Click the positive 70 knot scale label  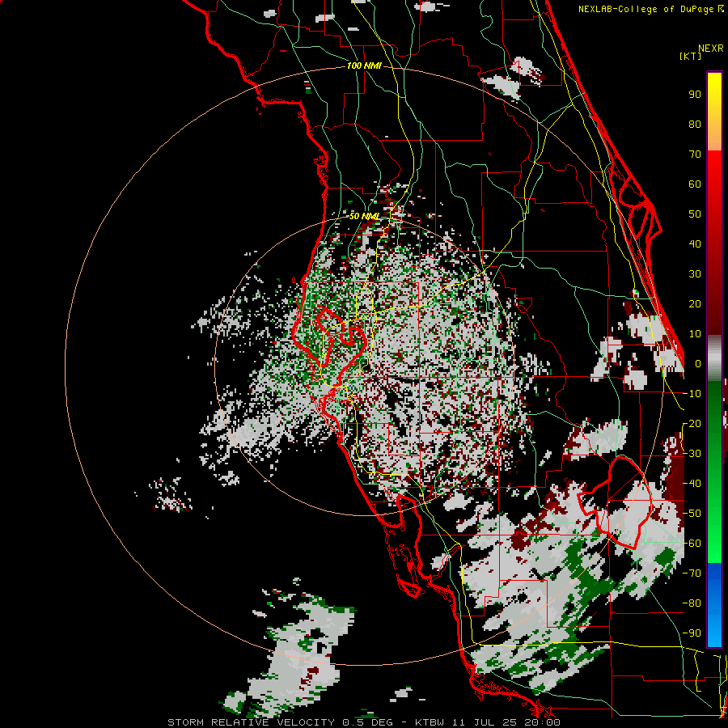tap(695, 154)
